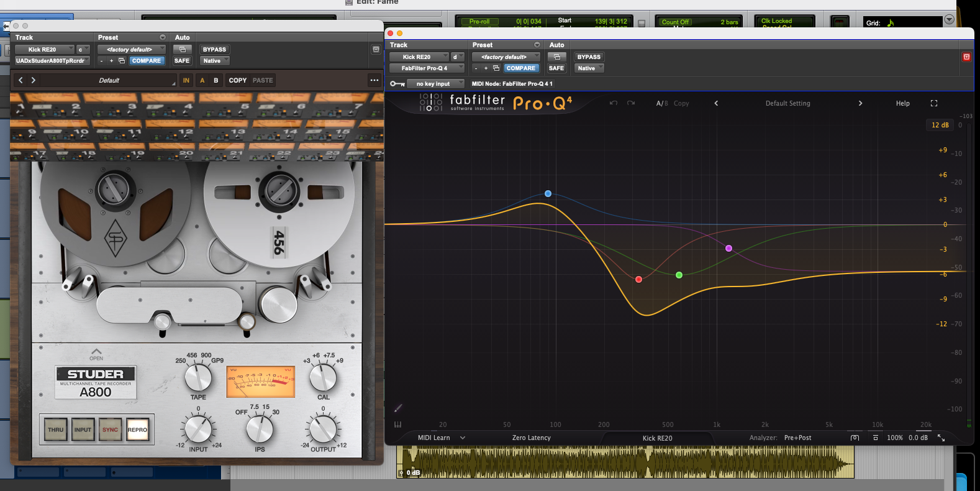980x491 pixels.
Task: Click SAFE in Pro-Q window
Action: point(556,68)
